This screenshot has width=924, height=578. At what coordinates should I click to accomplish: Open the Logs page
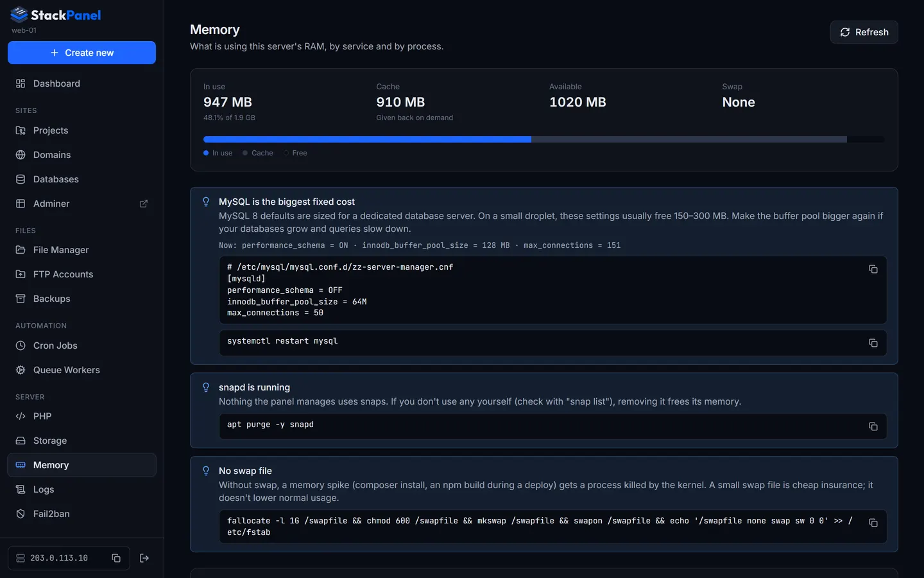point(81,489)
